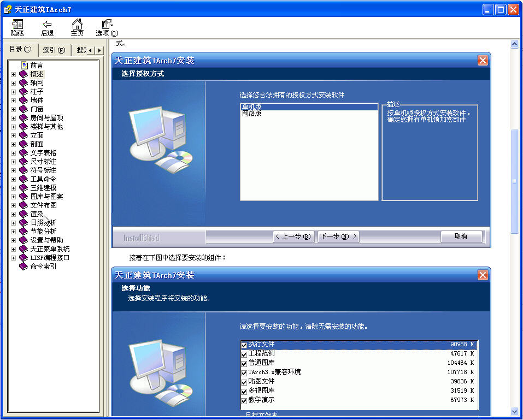Click the book icon beside 三维建模
Viewport: 523px width, 420px height.
(x=23, y=188)
